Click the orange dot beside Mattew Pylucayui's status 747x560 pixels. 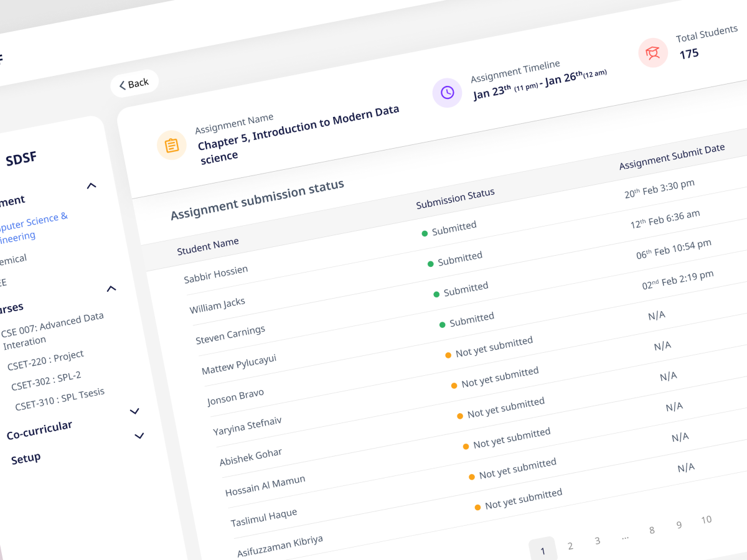click(448, 355)
